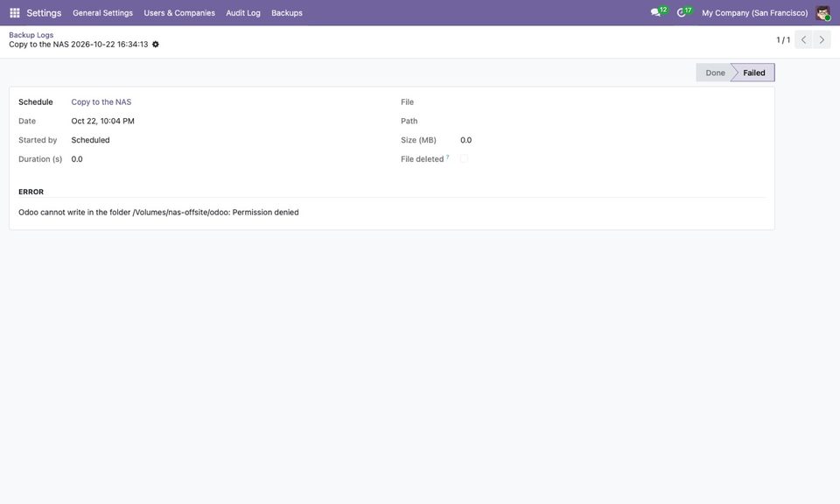
Task: Click the ERROR section heading
Action: click(31, 192)
